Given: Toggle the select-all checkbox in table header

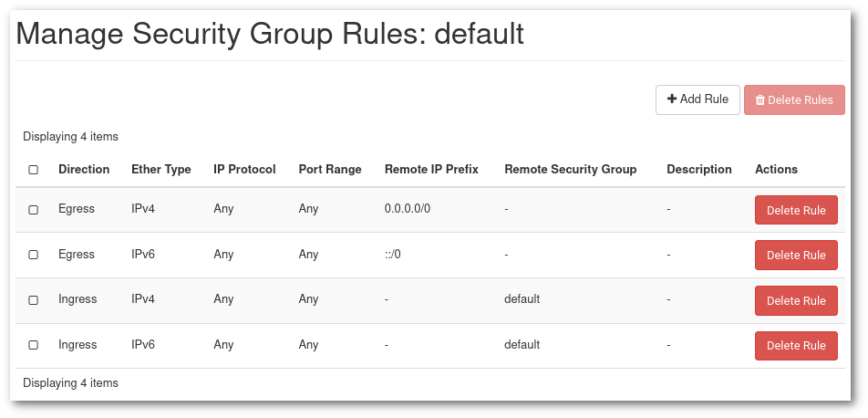Looking at the screenshot, I should click(x=34, y=170).
